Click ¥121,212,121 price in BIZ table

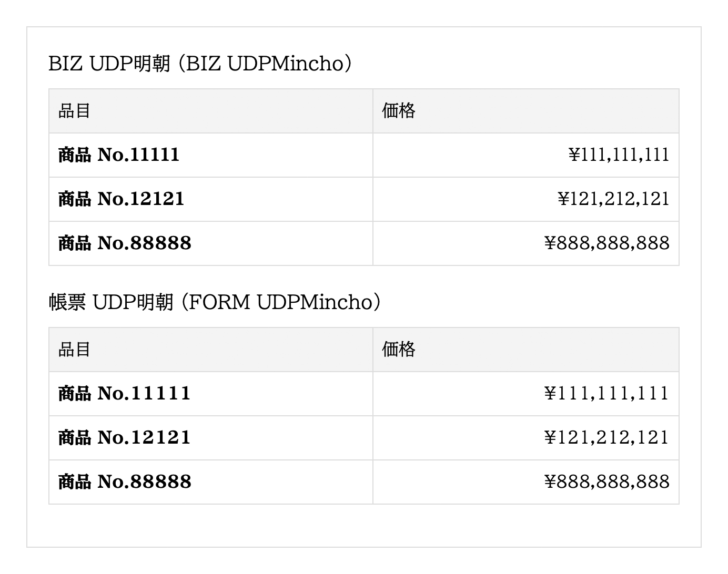[x=613, y=199]
